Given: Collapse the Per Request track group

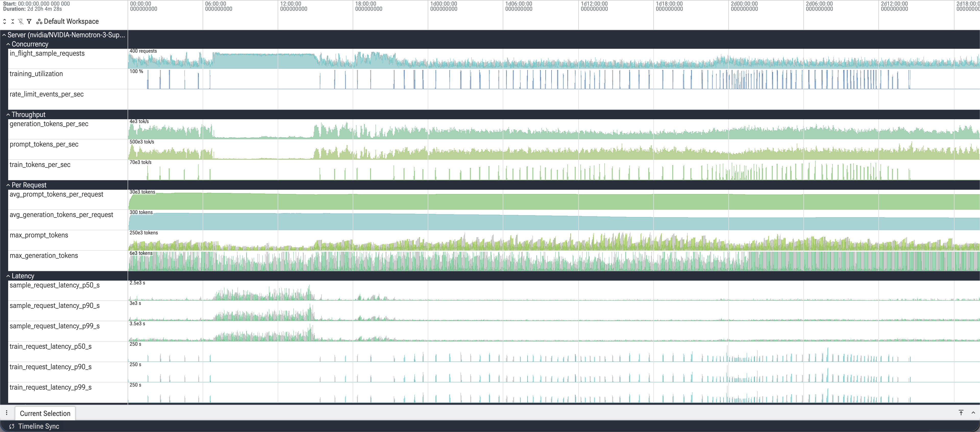Looking at the screenshot, I should point(8,185).
